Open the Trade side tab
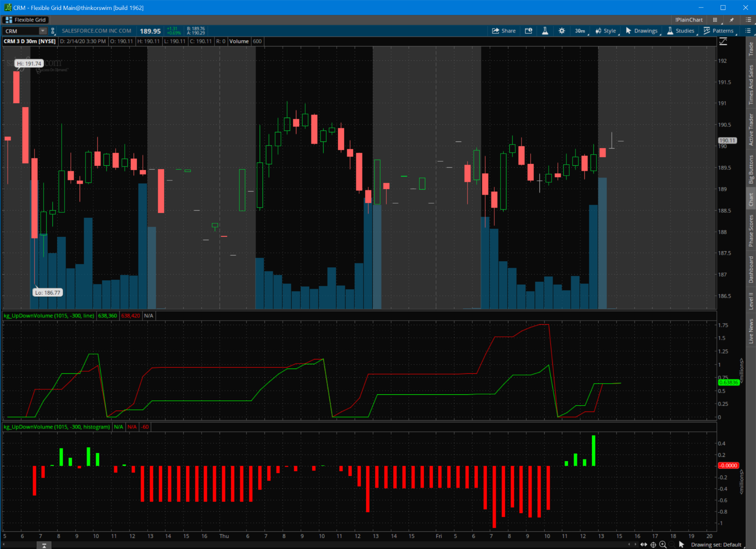756x549 pixels. click(x=751, y=48)
